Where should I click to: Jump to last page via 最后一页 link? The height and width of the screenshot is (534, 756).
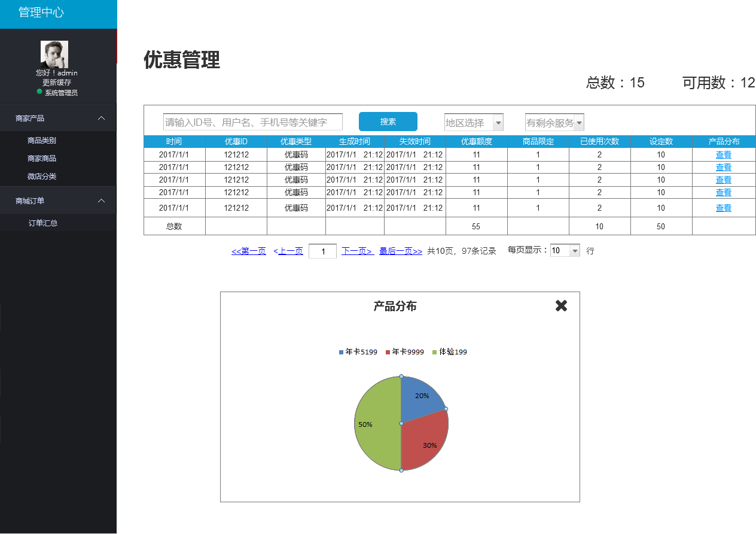(x=400, y=251)
